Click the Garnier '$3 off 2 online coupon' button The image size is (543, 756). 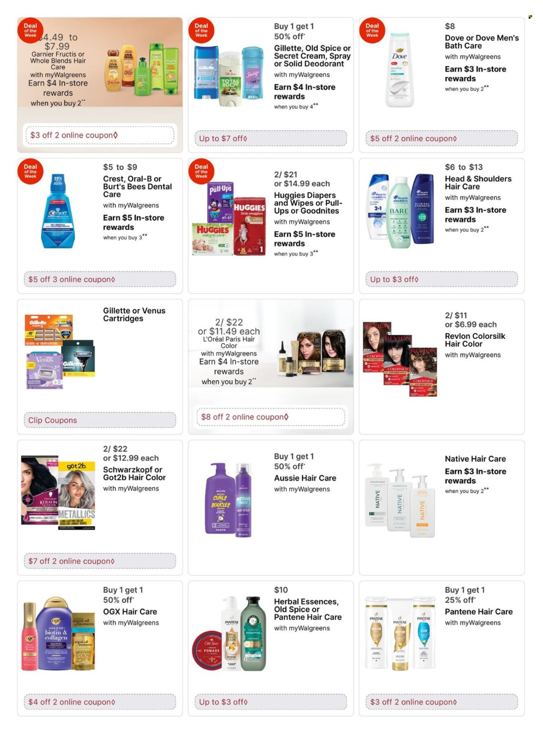coord(99,135)
